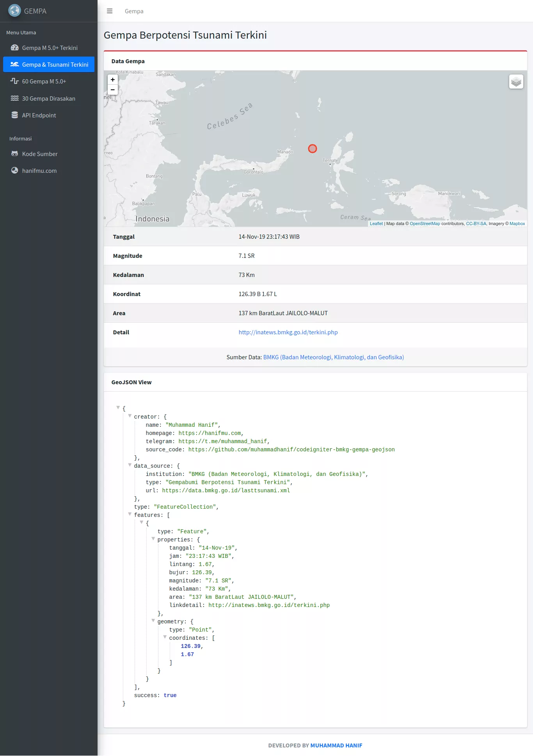Click area value 137 km BaratLaut JAILOLO-MALUT
The width and height of the screenshot is (533, 756).
click(283, 313)
